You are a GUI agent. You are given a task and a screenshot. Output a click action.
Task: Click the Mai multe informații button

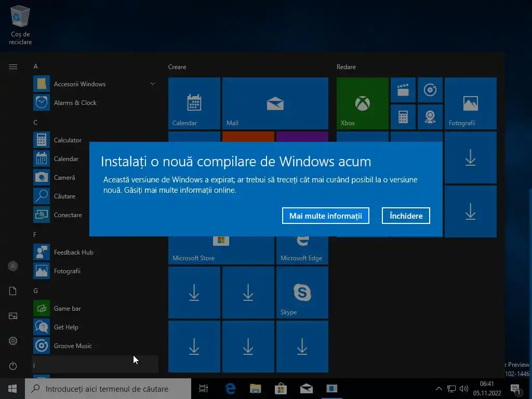[325, 216]
